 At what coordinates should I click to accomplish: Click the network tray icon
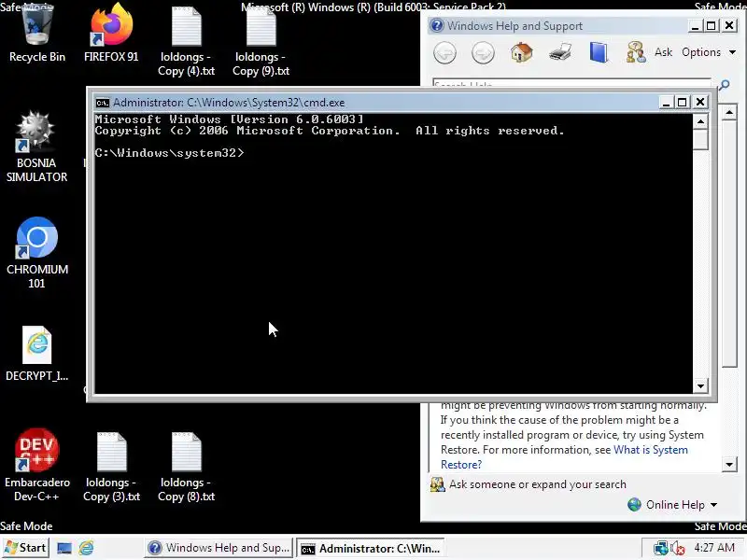(x=660, y=548)
